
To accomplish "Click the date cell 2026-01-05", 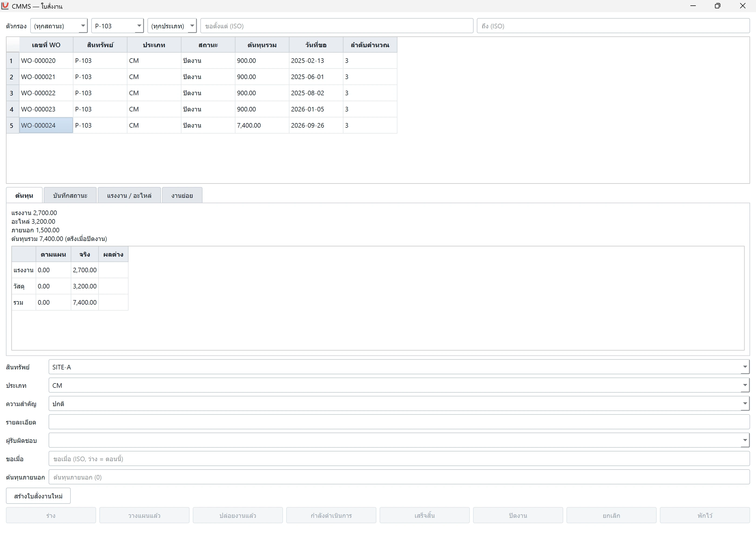I will click(316, 109).
